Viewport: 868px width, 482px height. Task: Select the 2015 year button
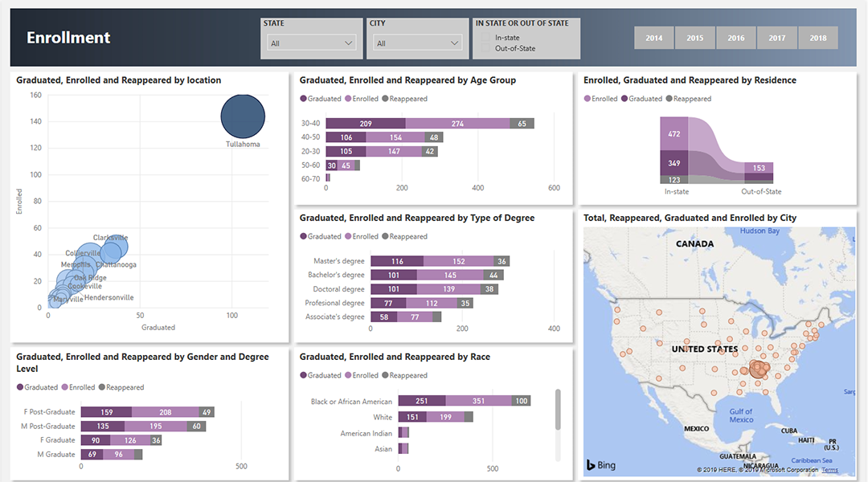(x=694, y=39)
